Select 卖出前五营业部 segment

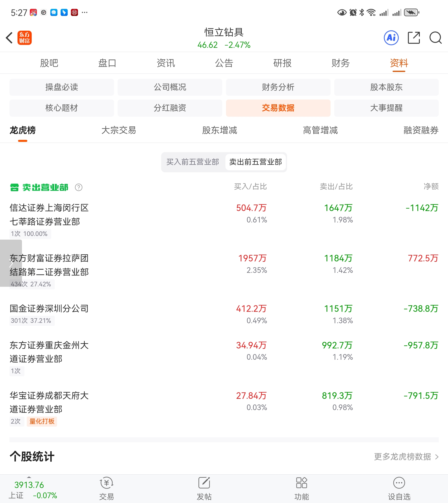pyautogui.click(x=255, y=162)
